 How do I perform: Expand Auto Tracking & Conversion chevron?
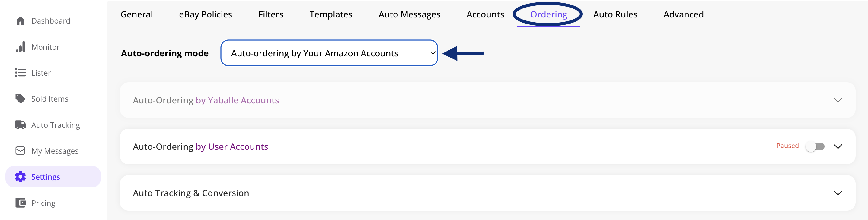tap(838, 193)
